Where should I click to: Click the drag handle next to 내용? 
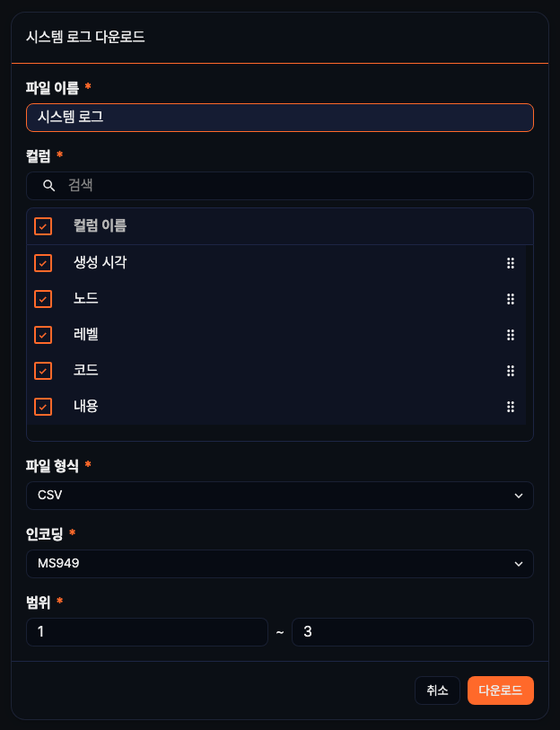[x=510, y=407]
